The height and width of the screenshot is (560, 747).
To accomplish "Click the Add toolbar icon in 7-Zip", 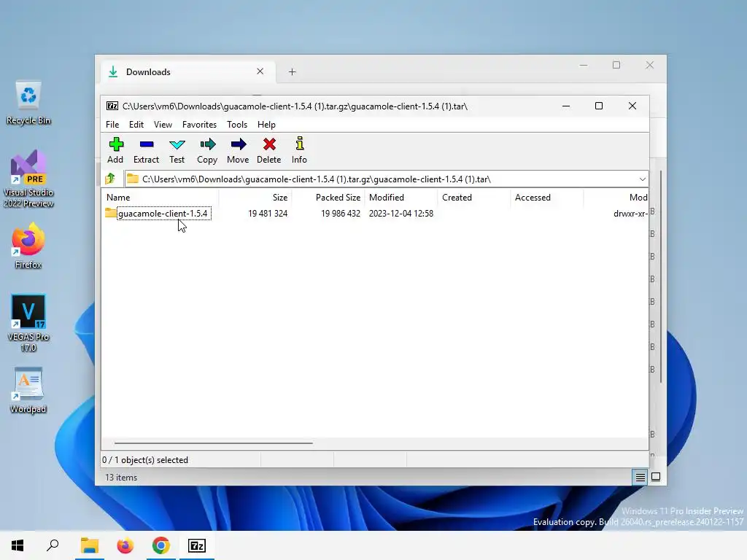I will point(116,144).
